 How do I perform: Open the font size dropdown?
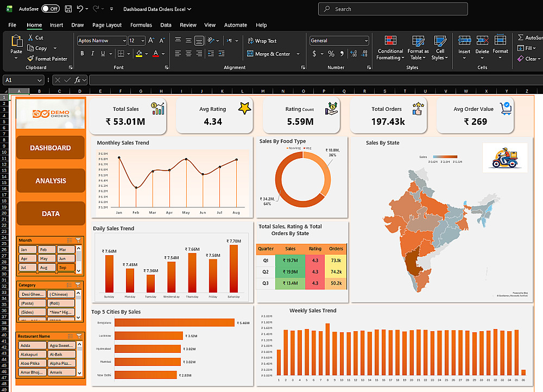[143, 41]
